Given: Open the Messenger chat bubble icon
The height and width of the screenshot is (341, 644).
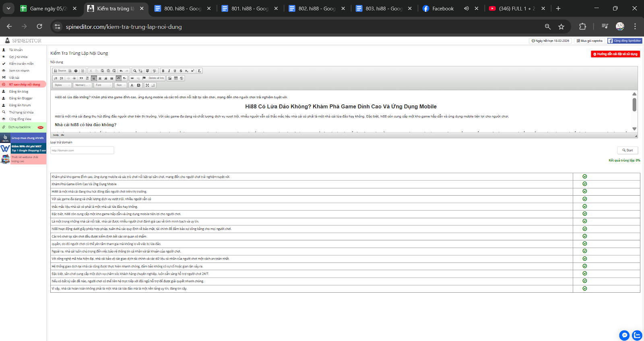Looking at the screenshot, I should (624, 335).
